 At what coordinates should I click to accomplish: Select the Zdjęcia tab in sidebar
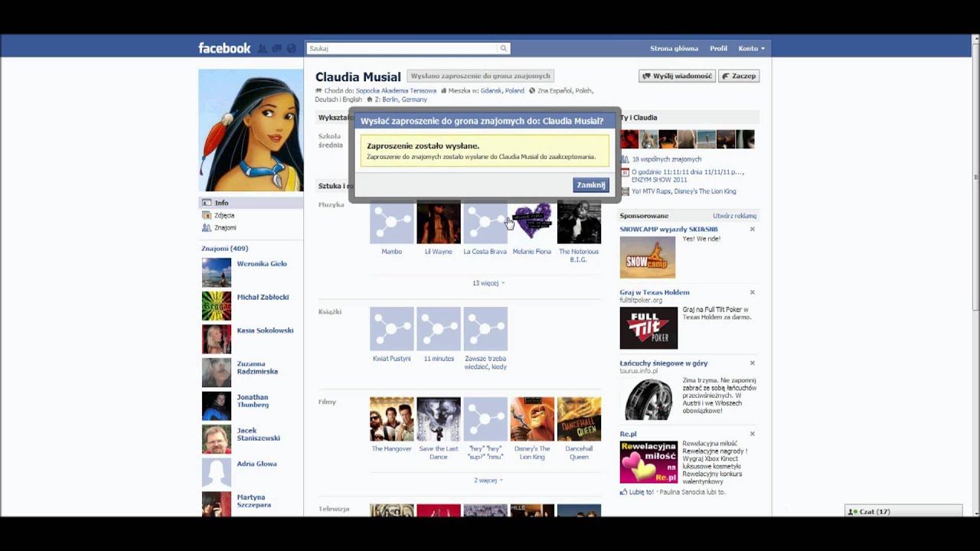251,215
